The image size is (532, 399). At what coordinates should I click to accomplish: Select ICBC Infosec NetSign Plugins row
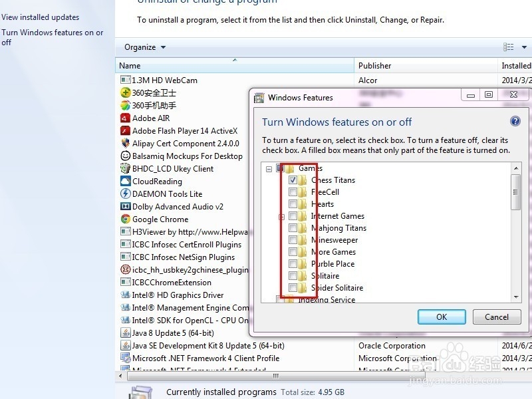(x=184, y=257)
